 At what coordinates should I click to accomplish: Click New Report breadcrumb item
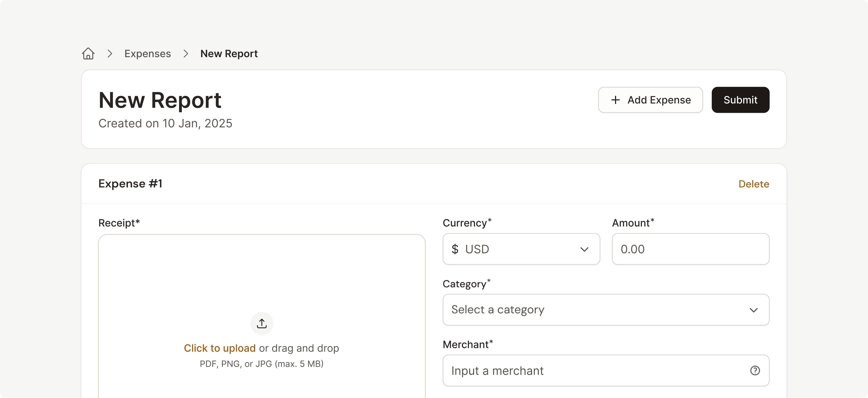coord(229,54)
